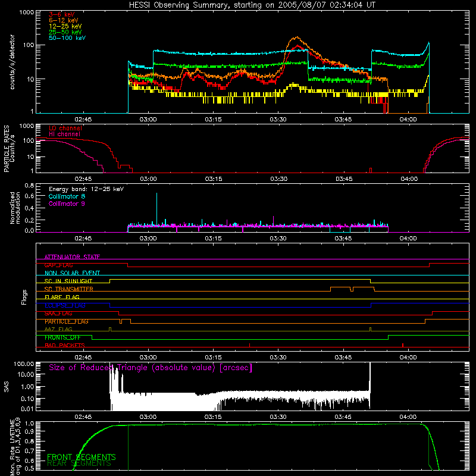Click the LO channel legend label

65,128
